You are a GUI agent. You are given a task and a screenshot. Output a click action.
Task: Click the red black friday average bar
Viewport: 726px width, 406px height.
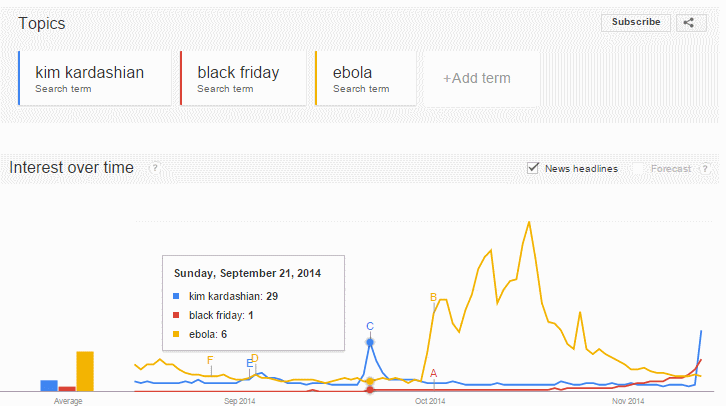pyautogui.click(x=67, y=389)
